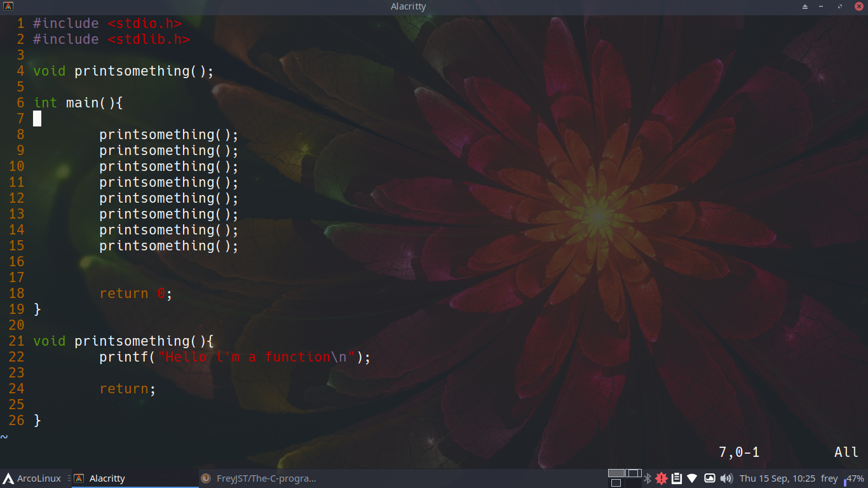Click the return 0; statement
The image size is (868, 488).
(136, 294)
